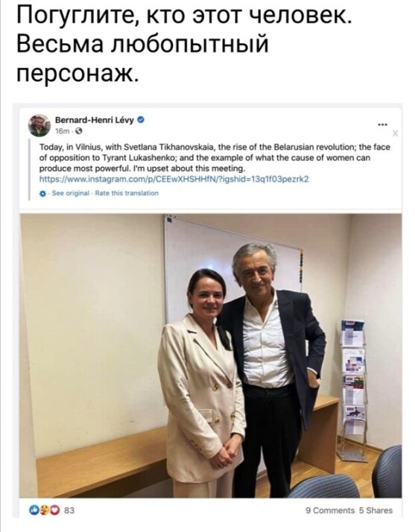The image size is (415, 532).
Task: Click the blue verified badge icon
Action: coord(142,120)
